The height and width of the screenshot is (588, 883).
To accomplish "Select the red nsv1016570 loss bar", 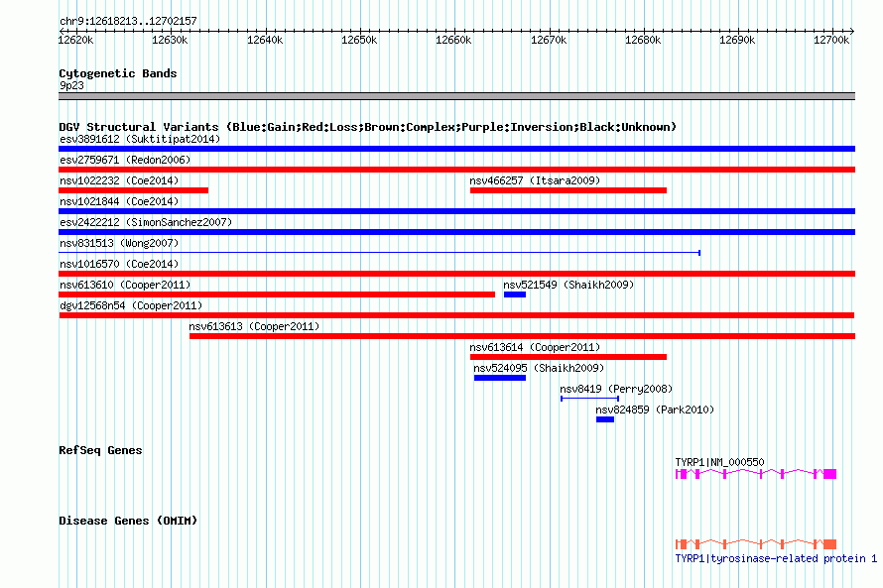I will tap(456, 274).
